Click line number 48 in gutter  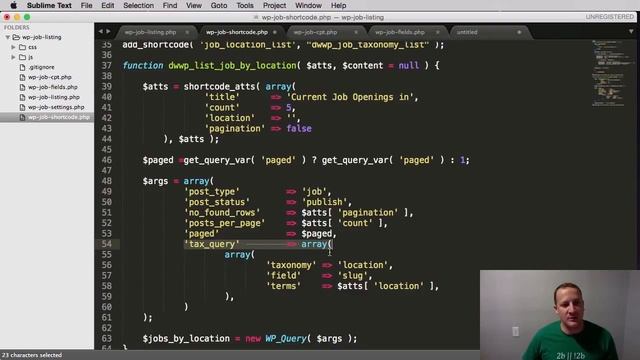[x=107, y=181]
